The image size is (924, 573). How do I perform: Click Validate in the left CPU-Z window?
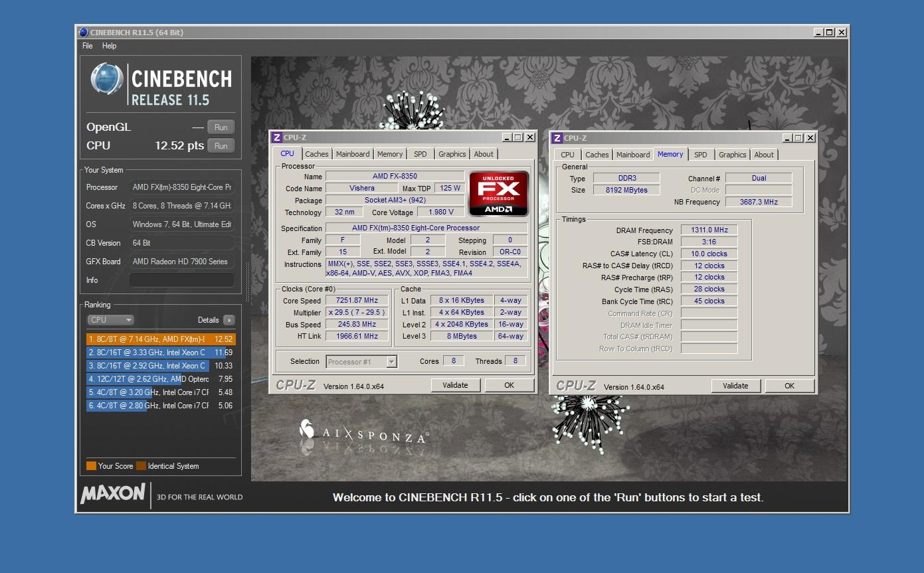(x=455, y=385)
